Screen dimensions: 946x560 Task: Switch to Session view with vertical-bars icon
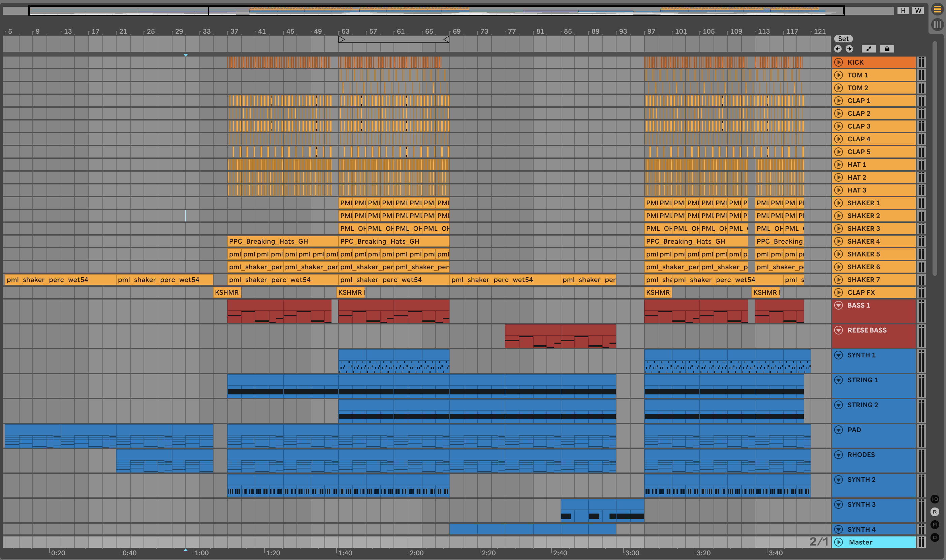click(x=937, y=25)
